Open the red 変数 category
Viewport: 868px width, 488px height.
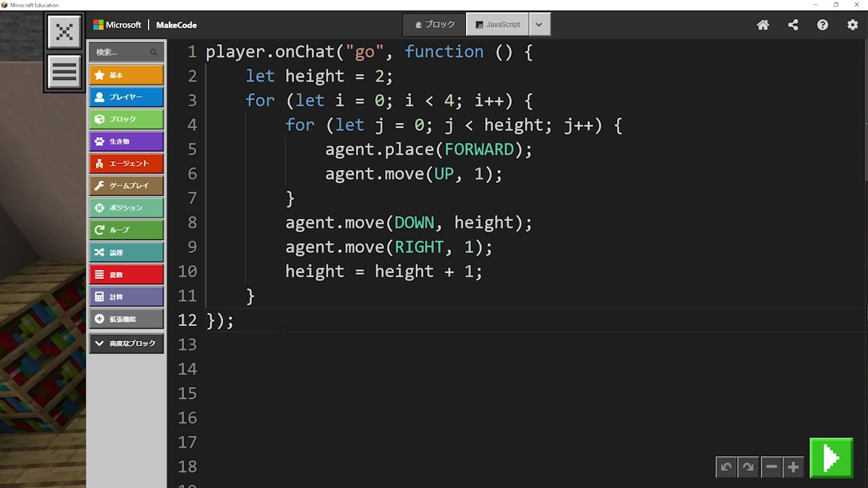[x=126, y=274]
